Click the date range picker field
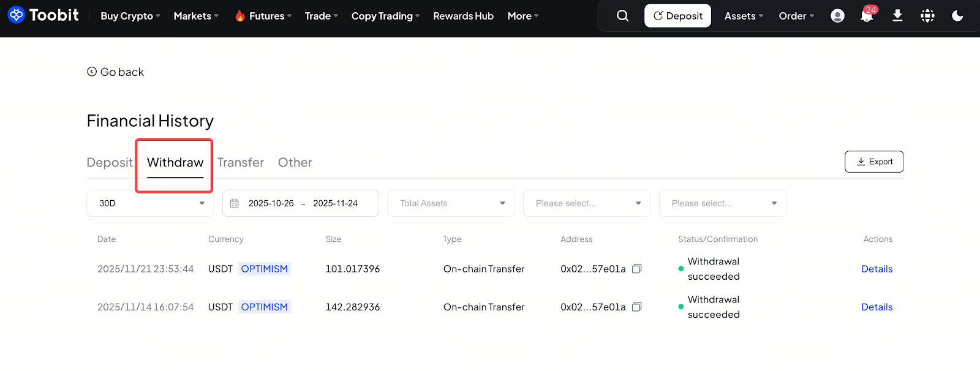The width and height of the screenshot is (980, 371). (301, 203)
